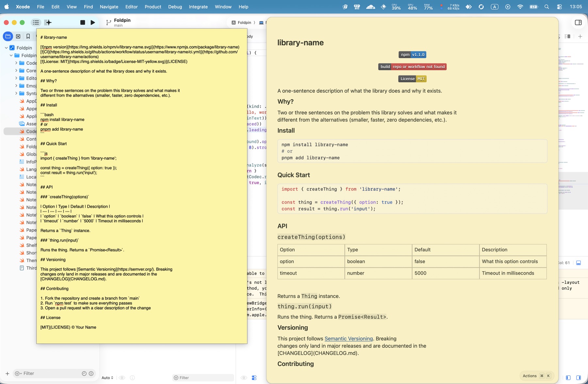Open the Debug menu
The width and height of the screenshot is (588, 384).
[x=175, y=7]
